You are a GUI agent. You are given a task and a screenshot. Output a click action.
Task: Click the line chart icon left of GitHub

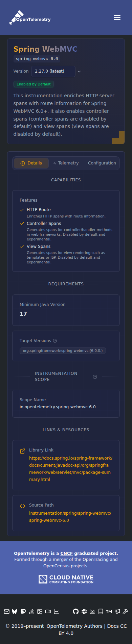click(57, 611)
